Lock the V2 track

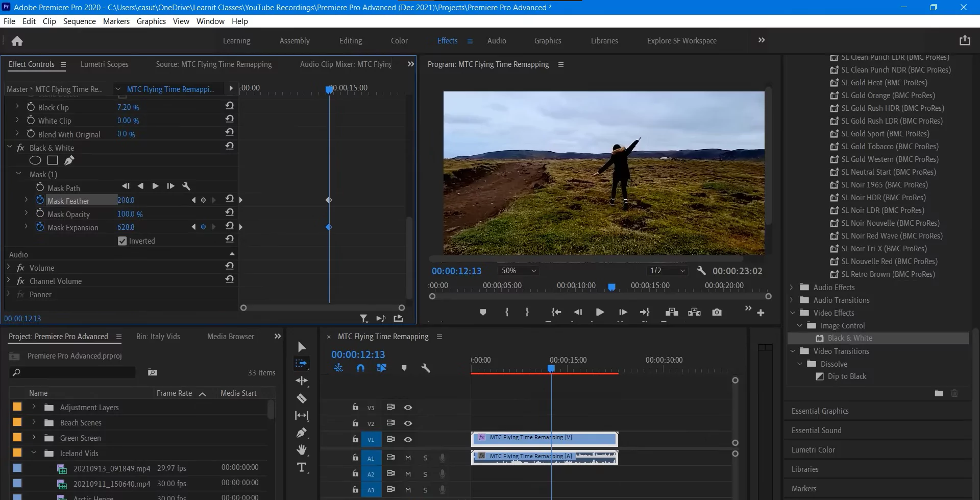(x=355, y=423)
